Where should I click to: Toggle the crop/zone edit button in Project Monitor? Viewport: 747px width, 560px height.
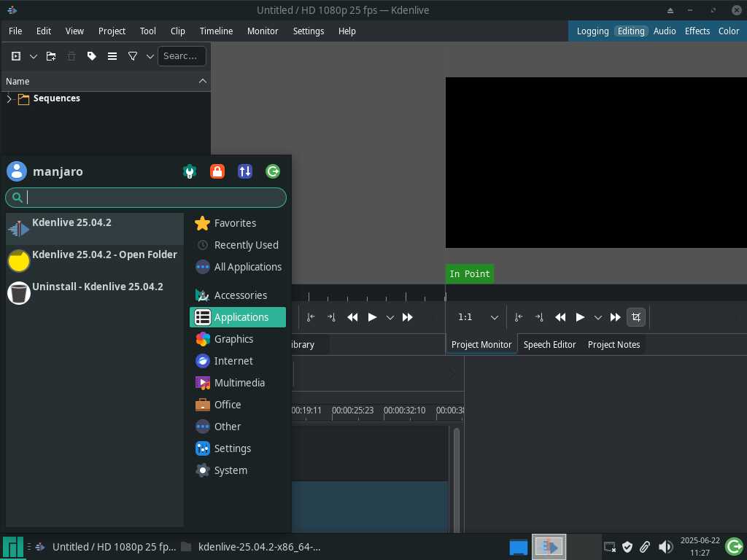point(636,317)
